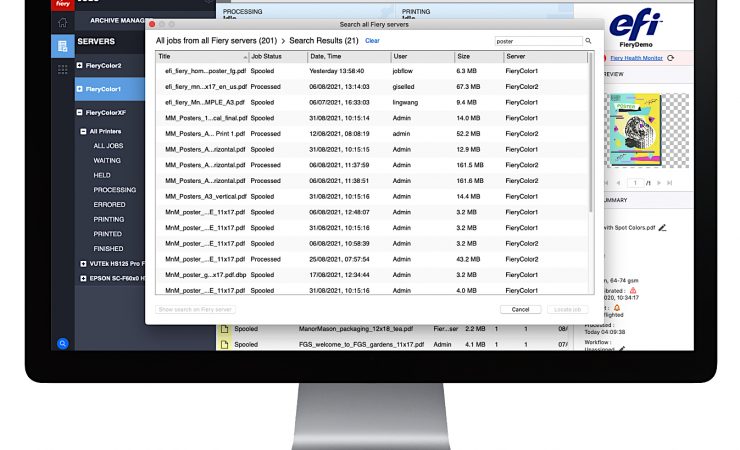Select the Jobs list sidebar icon
This screenshot has width=740, height=450.
[62, 46]
